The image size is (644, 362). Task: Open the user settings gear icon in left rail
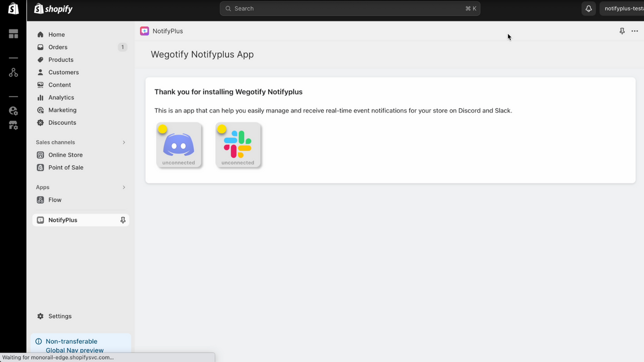(13, 111)
